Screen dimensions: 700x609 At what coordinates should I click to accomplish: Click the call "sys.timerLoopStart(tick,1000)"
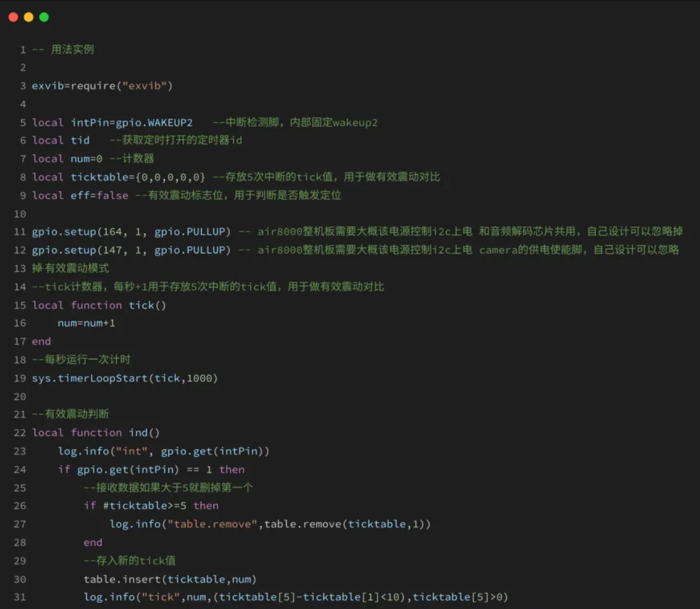click(125, 378)
